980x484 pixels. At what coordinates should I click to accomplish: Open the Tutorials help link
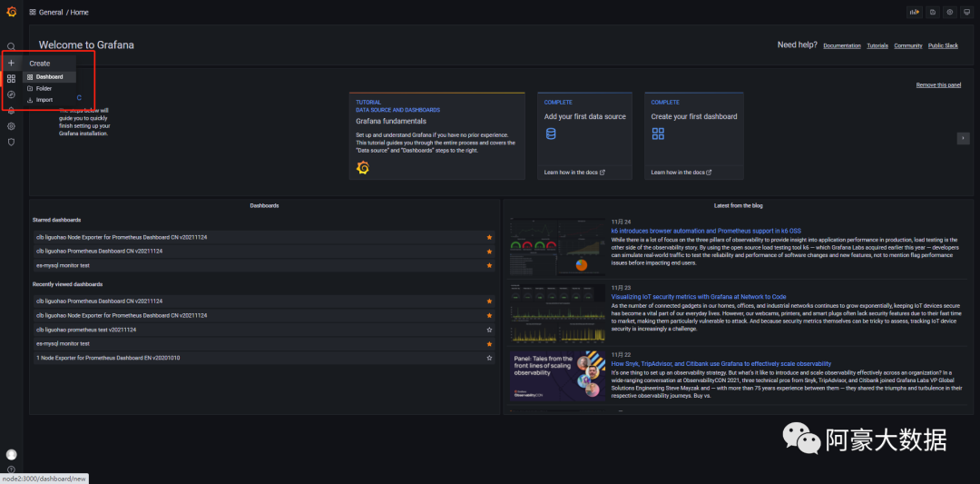877,45
